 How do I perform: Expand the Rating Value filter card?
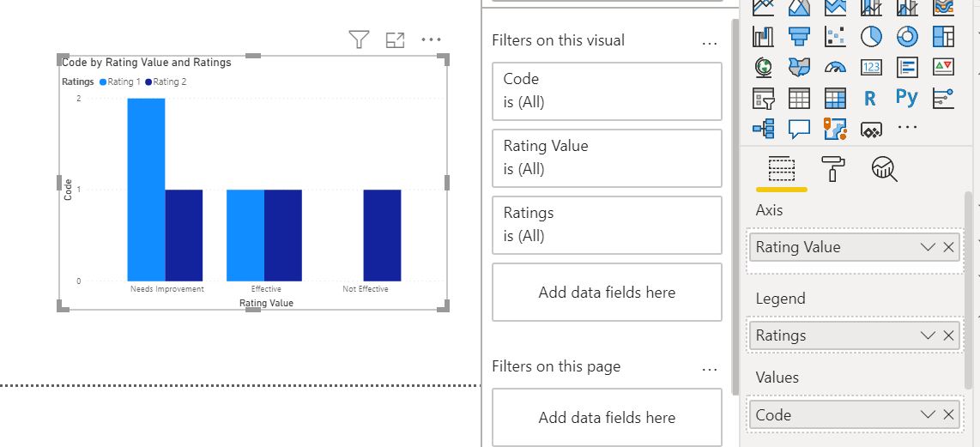pos(607,158)
